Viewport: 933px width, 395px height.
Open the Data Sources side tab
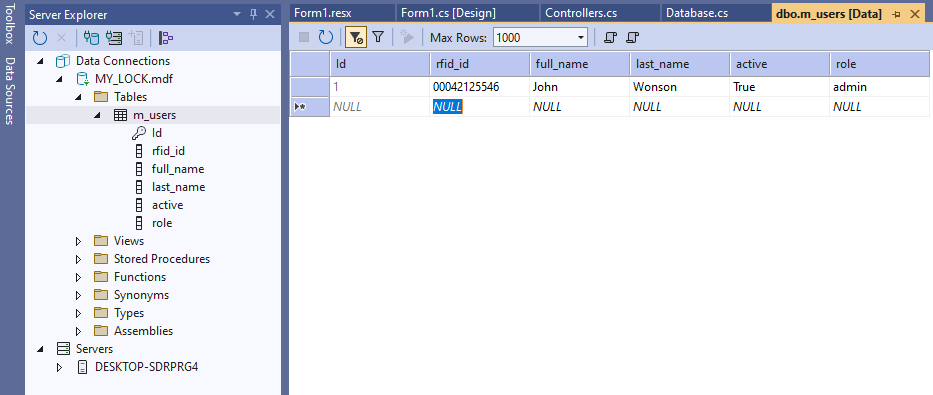coord(10,90)
